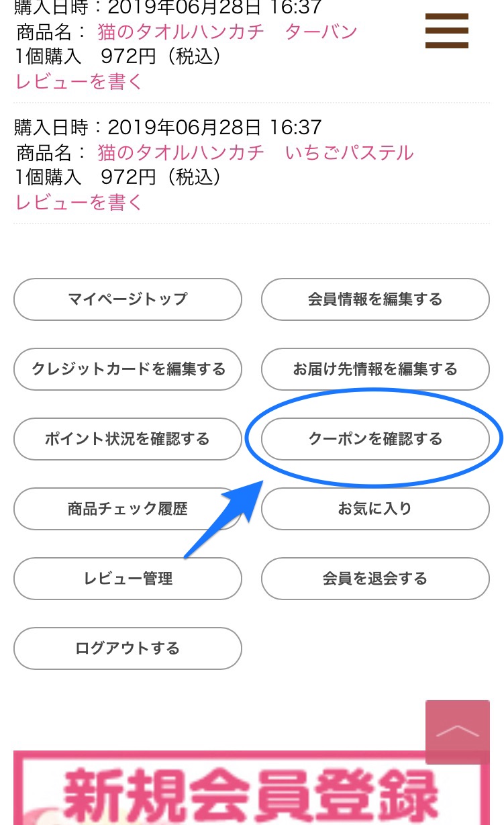Screen dimensions: 504x825
Task: Go to マイページトップ
Action: click(128, 299)
